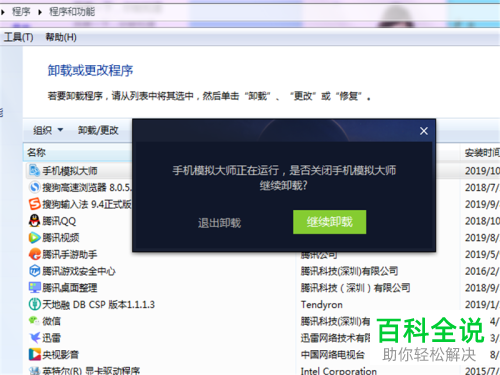The height and width of the screenshot is (375, 500).
Task: Click the 搜狗高速浏览器 icon in list
Action: (34, 187)
